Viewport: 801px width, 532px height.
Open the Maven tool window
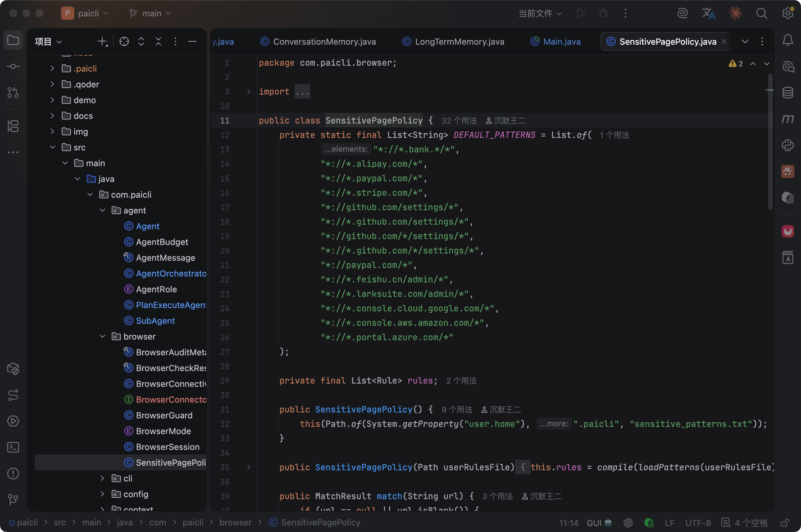[788, 119]
